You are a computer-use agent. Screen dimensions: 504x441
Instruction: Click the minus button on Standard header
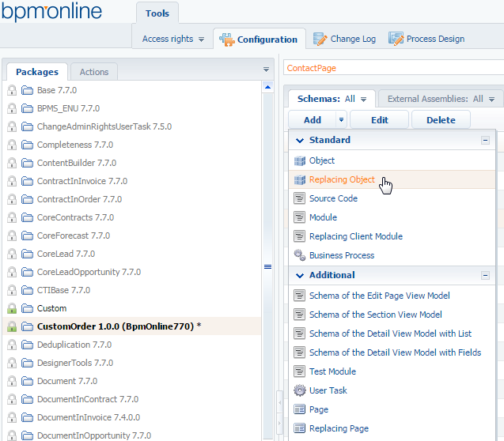pyautogui.click(x=485, y=140)
